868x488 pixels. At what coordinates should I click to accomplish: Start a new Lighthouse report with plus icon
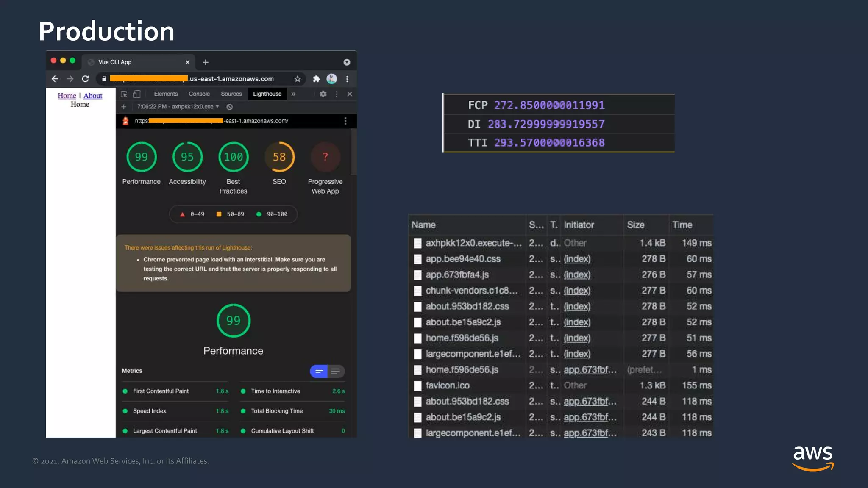click(124, 107)
